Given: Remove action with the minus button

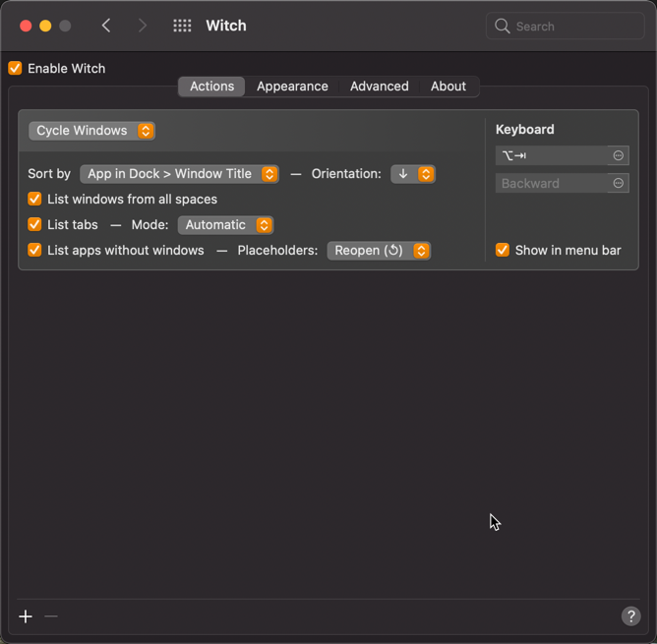Looking at the screenshot, I should click(51, 616).
